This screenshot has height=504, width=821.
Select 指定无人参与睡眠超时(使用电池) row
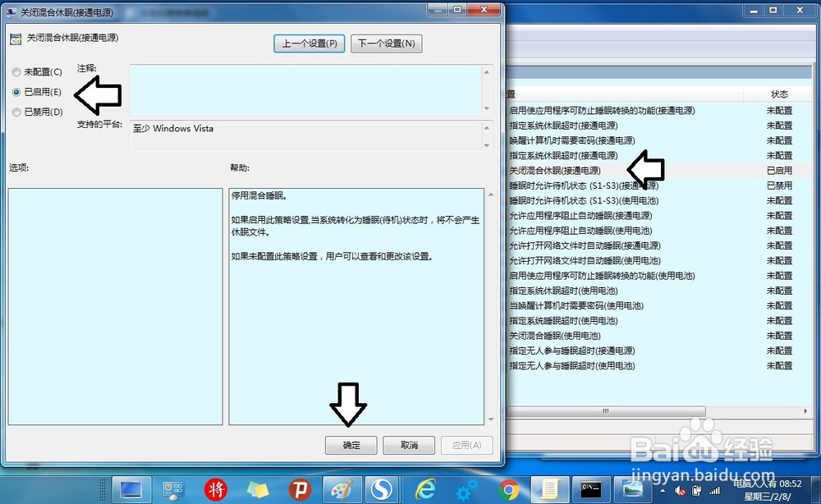pos(571,366)
